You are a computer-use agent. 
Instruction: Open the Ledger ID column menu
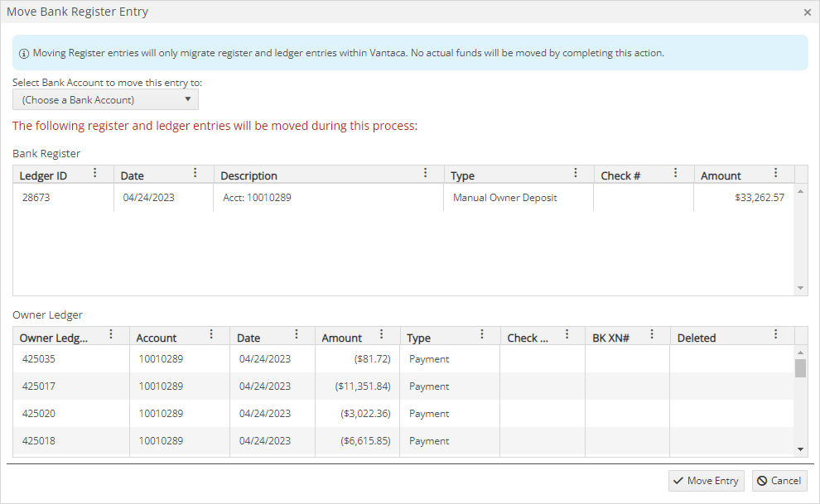pyautogui.click(x=95, y=173)
